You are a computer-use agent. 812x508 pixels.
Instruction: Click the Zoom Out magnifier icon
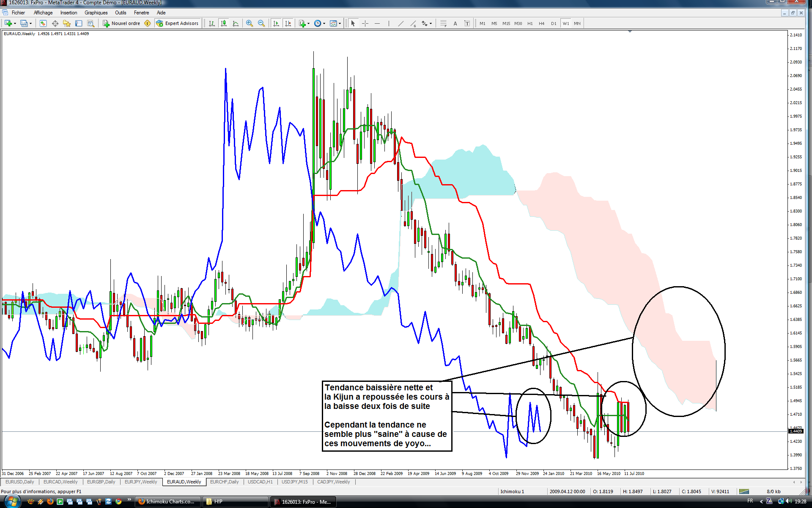261,23
